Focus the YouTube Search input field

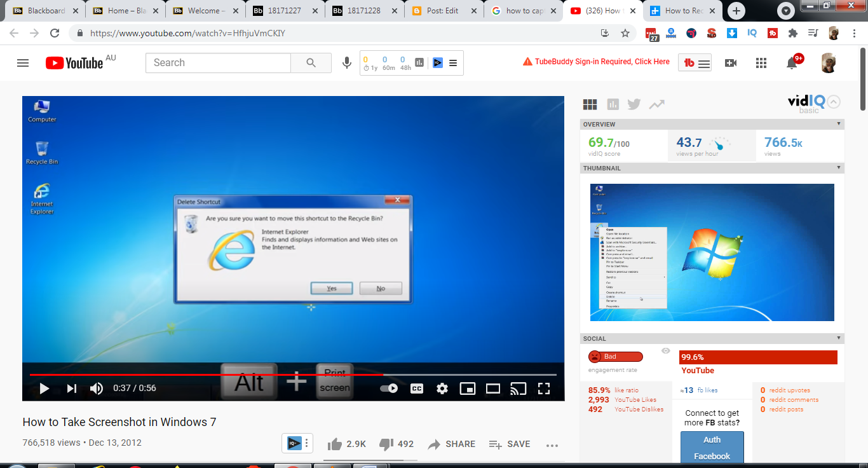(219, 63)
